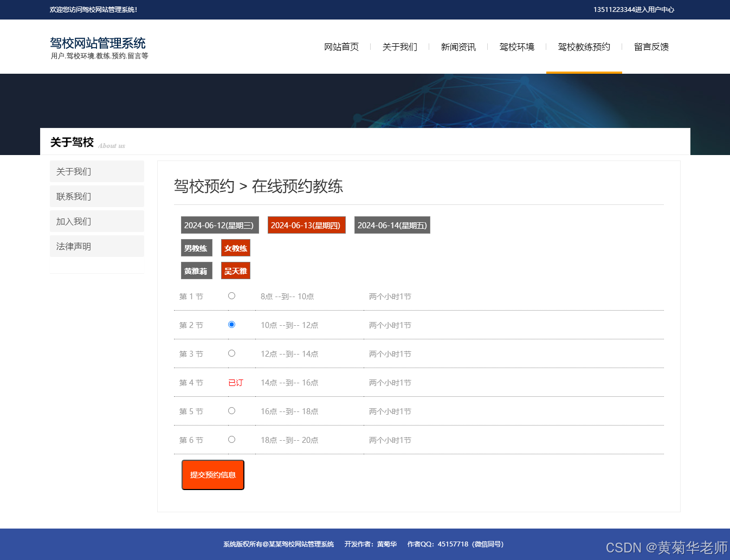The width and height of the screenshot is (730, 560).
Task: Click time text 8点 --到-- 10点
Action: pyautogui.click(x=287, y=297)
